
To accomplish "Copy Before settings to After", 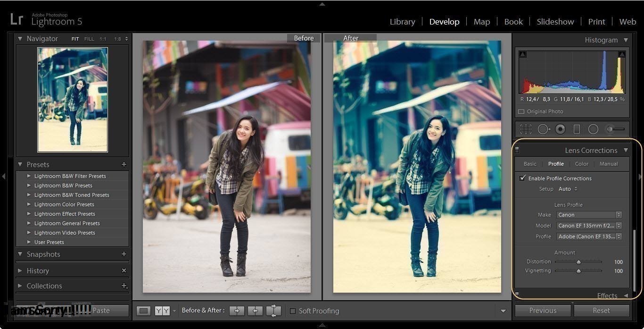I will (237, 311).
